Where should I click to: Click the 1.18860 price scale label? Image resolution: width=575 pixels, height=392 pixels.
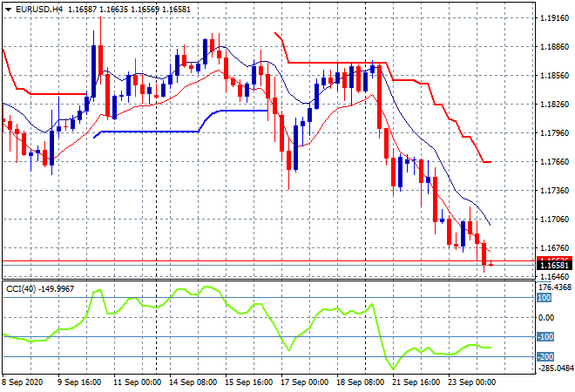(554, 47)
